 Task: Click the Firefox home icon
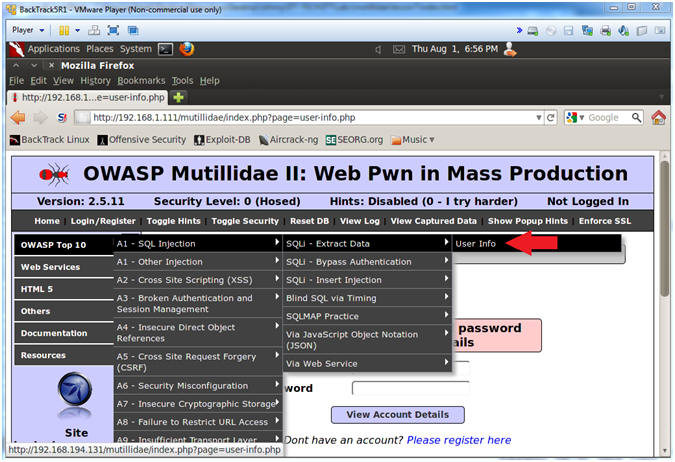click(659, 118)
